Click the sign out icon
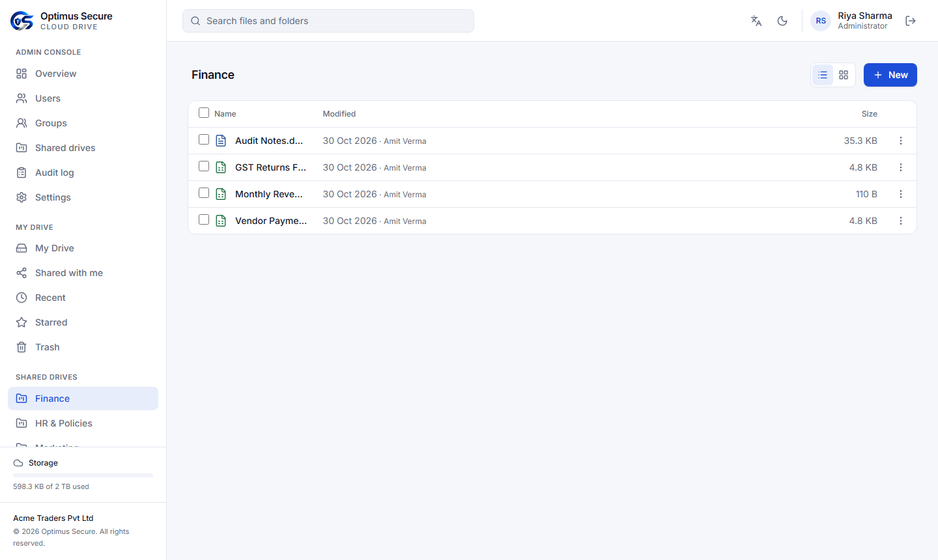The width and height of the screenshot is (938, 560). pos(911,21)
